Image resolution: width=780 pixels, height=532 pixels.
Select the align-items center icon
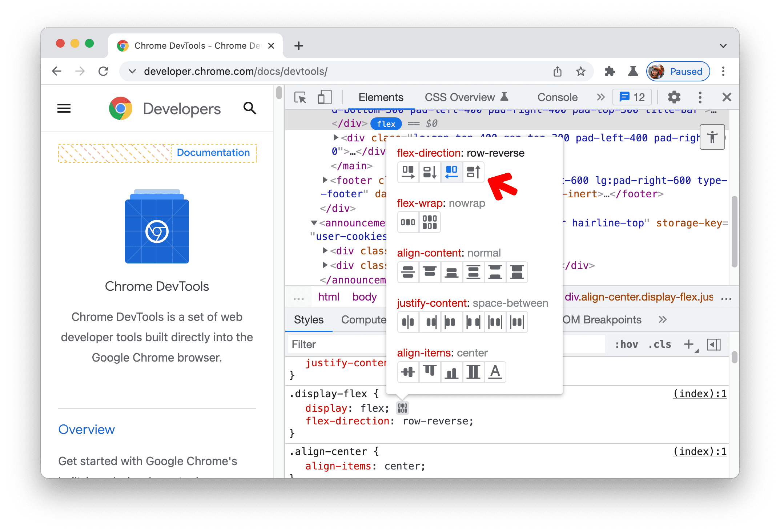pyautogui.click(x=409, y=372)
